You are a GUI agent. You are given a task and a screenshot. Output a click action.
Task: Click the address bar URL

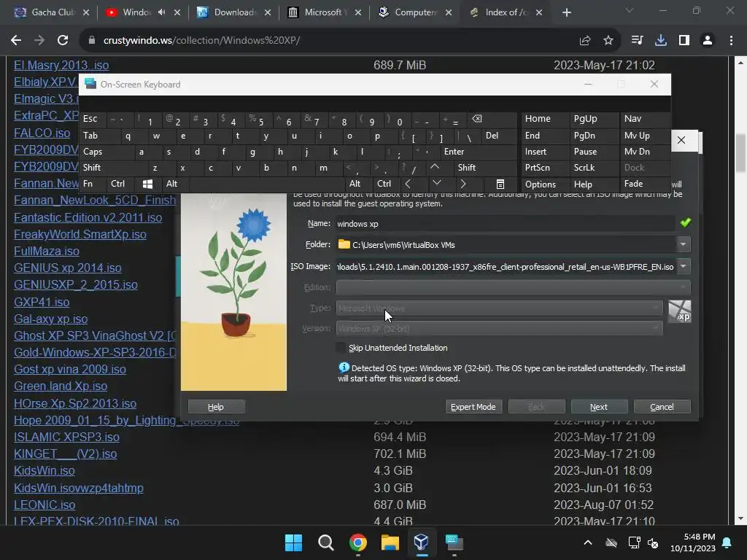[202, 41]
